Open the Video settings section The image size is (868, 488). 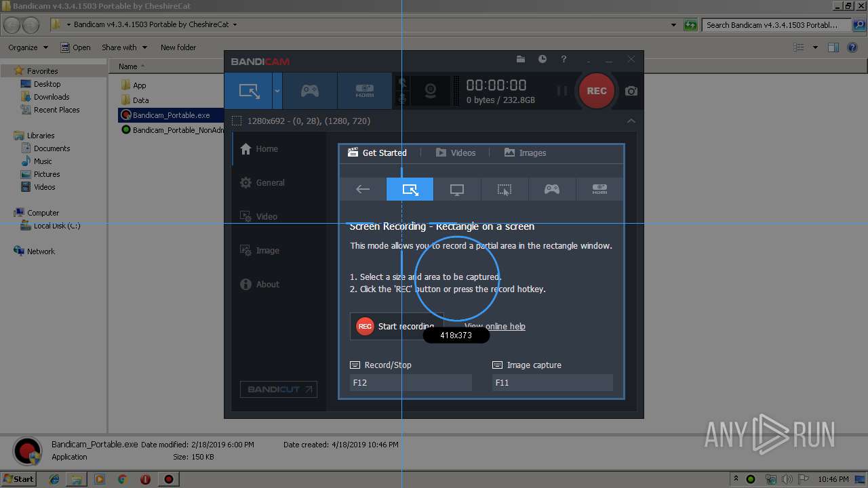(x=279, y=217)
